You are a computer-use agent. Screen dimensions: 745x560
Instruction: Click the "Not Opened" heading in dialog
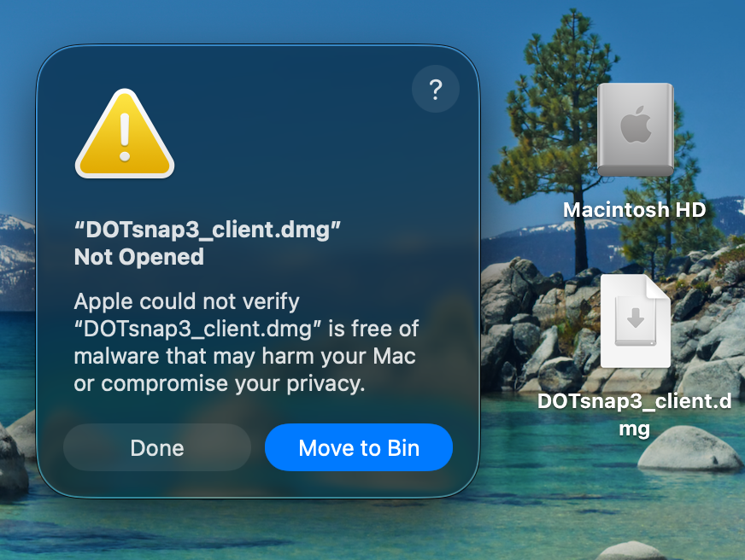click(x=138, y=257)
